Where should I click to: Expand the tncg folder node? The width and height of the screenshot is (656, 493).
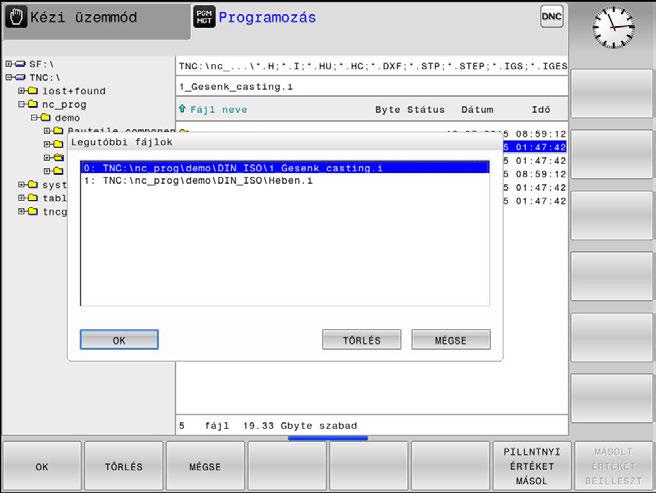pyautogui.click(x=21, y=211)
